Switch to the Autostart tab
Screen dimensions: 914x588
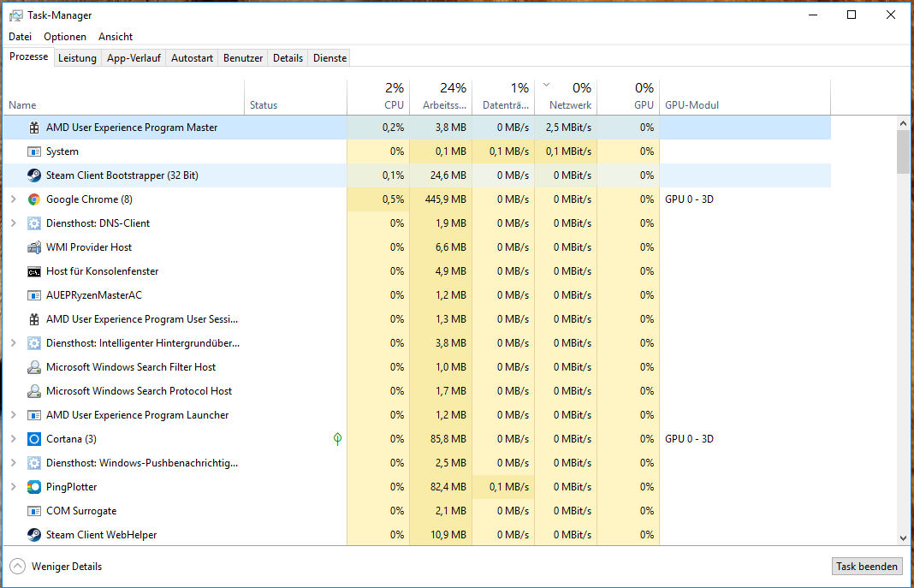point(192,58)
